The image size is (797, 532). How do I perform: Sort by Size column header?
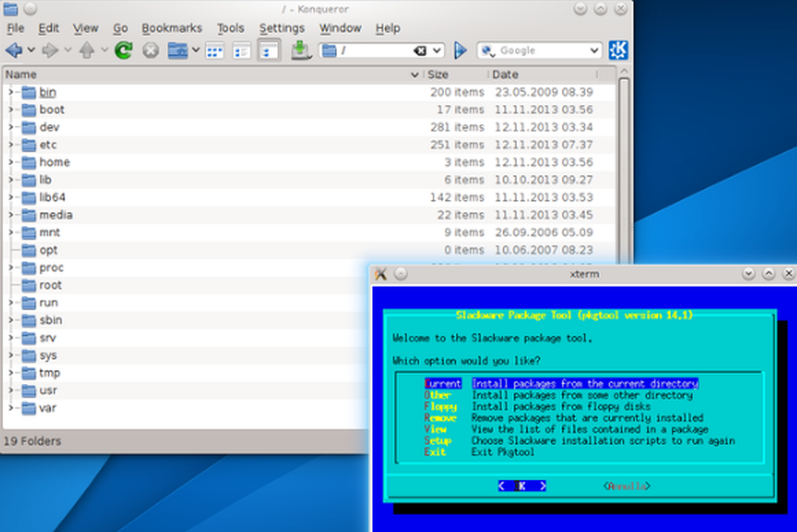click(x=455, y=75)
